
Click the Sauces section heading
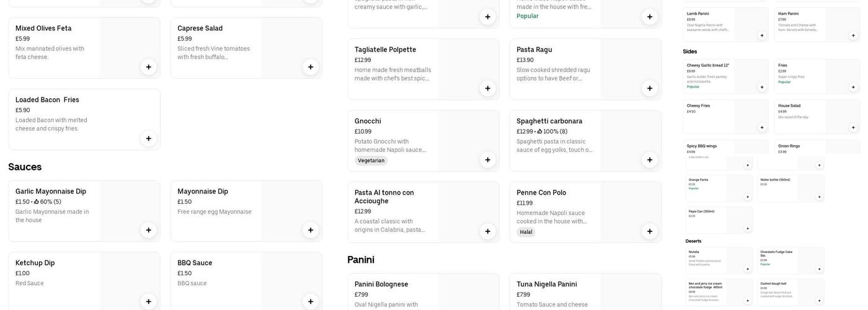25,167
